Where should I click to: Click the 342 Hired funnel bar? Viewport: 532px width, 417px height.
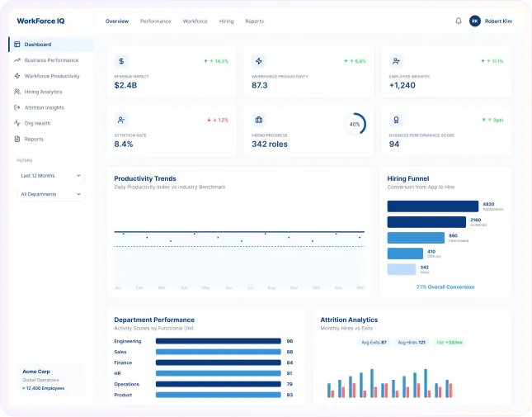402,269
